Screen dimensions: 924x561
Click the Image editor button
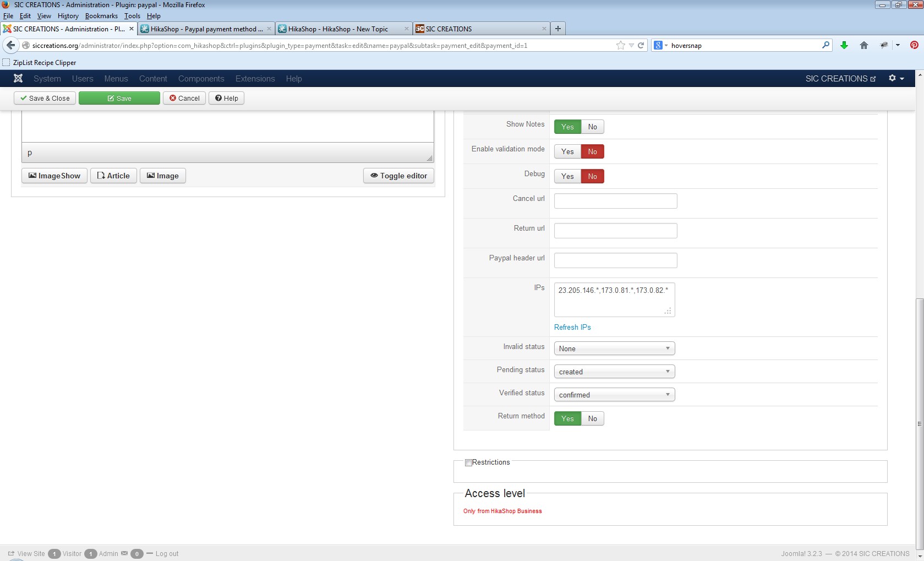point(163,176)
